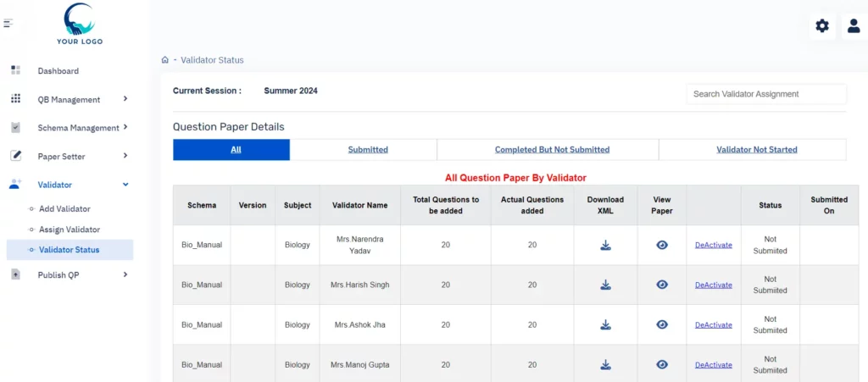This screenshot has width=868, height=382.
Task: Click Mrs.Narendra Yadav name cell
Action: [359, 245]
